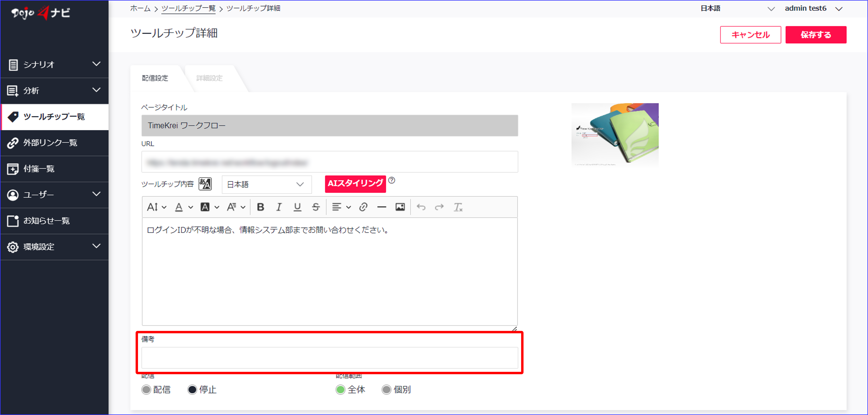868x415 pixels.
Task: Open the font family dropdown in toolbar
Action: click(236, 207)
